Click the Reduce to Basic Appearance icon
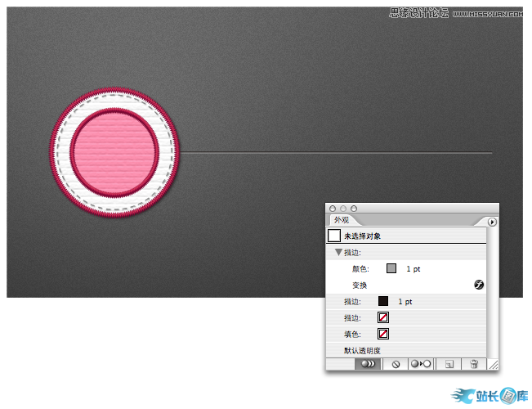This screenshot has height=409, width=532. click(421, 364)
